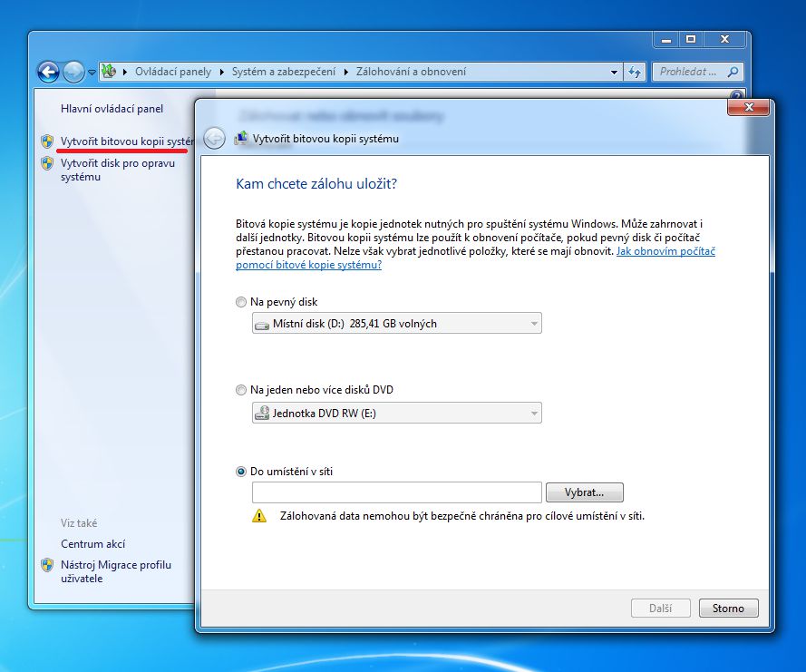Expand arrow before Ovládací panely breadcrumb
The height and width of the screenshot is (672, 806).
point(125,72)
